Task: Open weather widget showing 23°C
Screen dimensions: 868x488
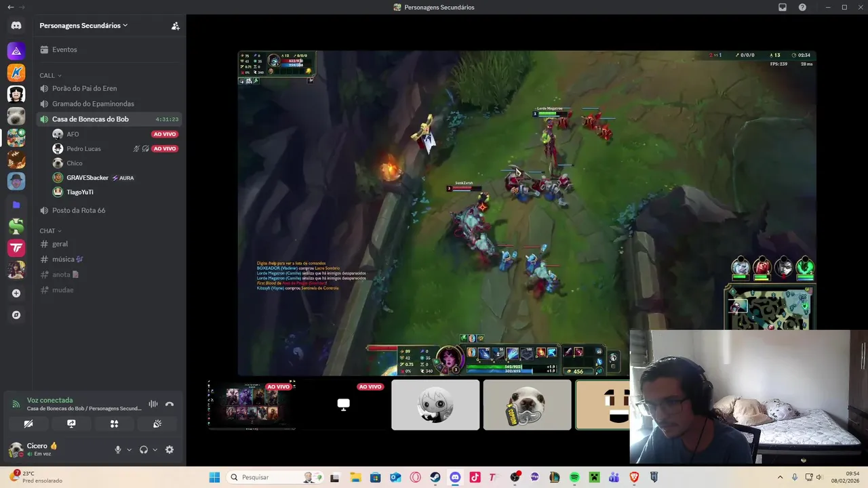Action: 37,477
